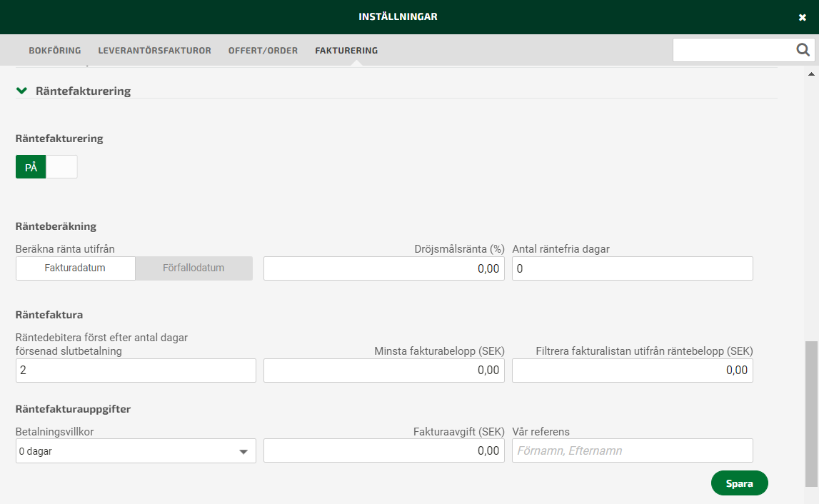Open the Leverantörsfakturor tab

(x=154, y=51)
